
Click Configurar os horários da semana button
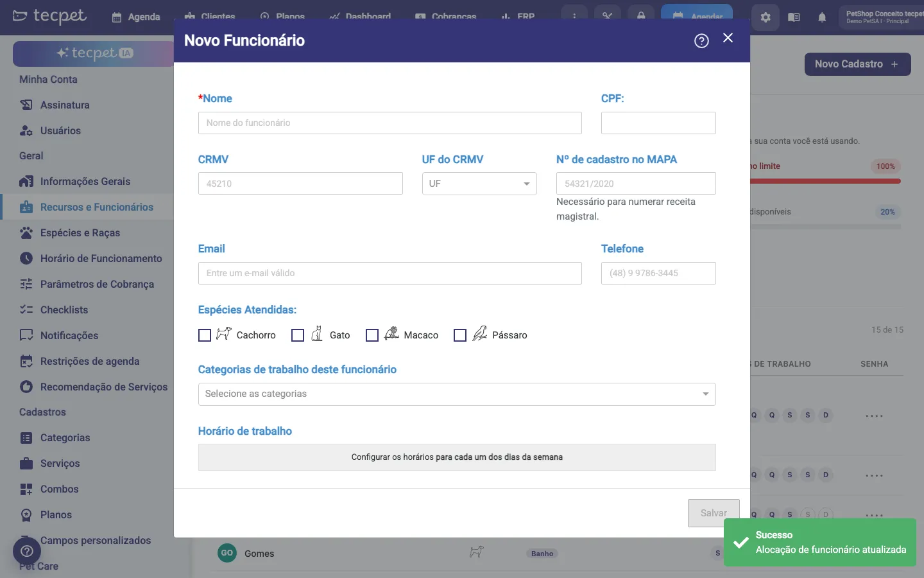[457, 457]
